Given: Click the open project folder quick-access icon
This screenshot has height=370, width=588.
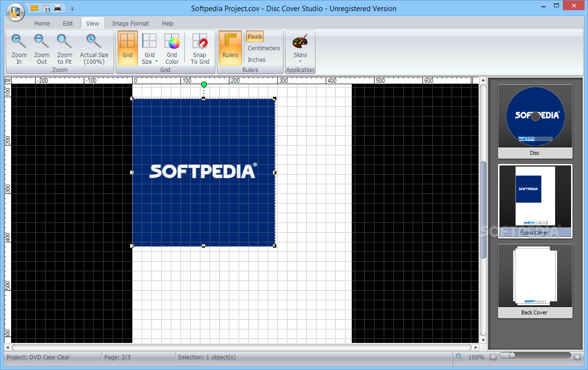Looking at the screenshot, I should click(x=34, y=8).
